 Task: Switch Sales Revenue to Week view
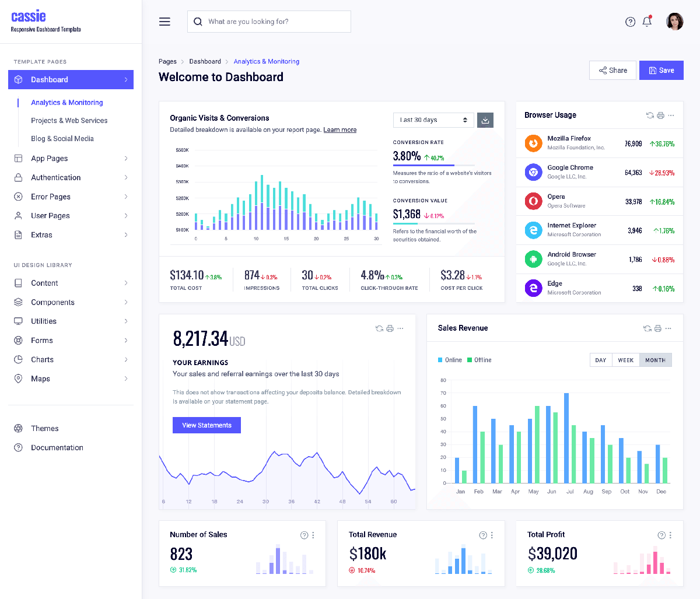click(625, 360)
